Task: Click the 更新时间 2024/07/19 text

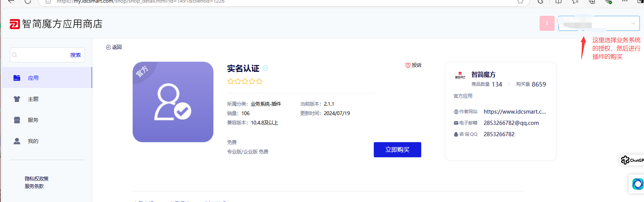Action: pyautogui.click(x=325, y=114)
